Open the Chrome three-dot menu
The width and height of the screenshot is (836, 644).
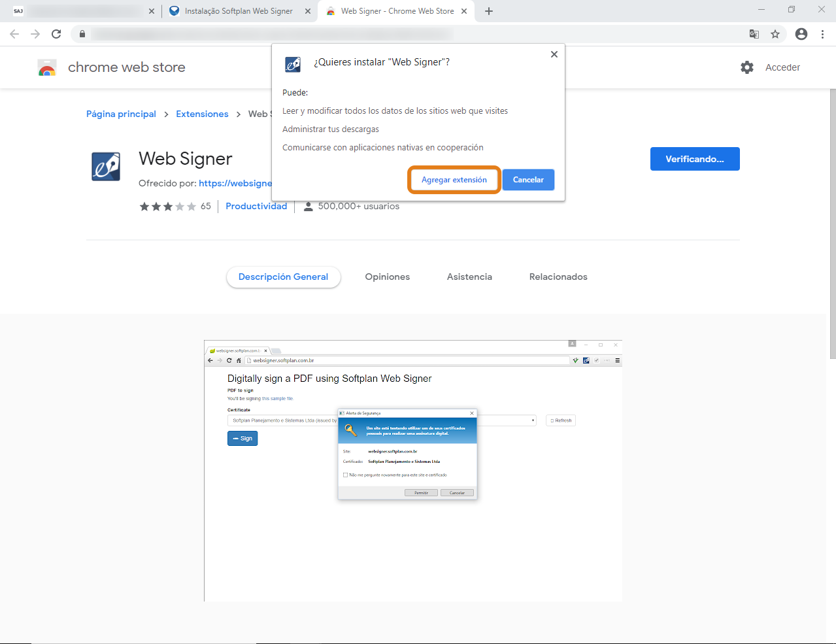[822, 34]
